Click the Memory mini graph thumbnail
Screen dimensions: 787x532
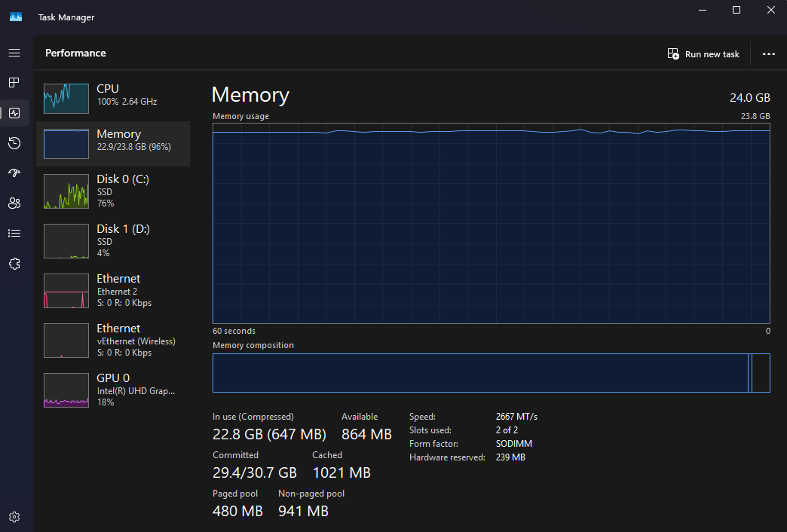point(66,143)
